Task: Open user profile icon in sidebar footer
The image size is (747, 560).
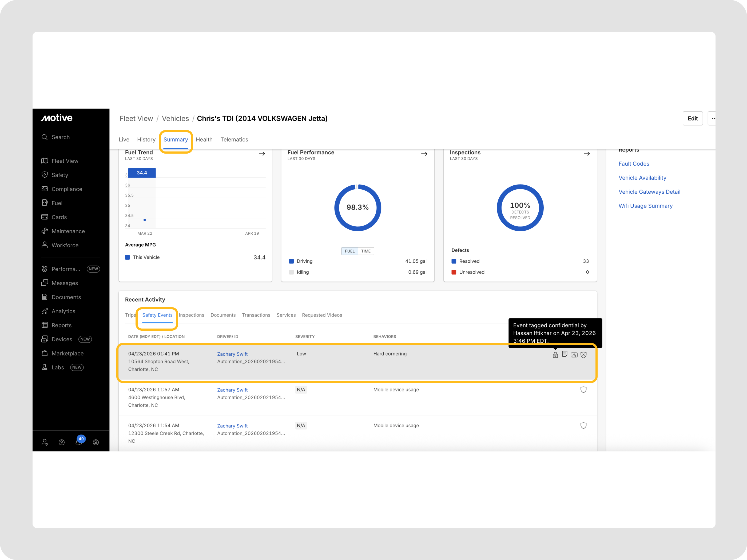Action: (96, 442)
